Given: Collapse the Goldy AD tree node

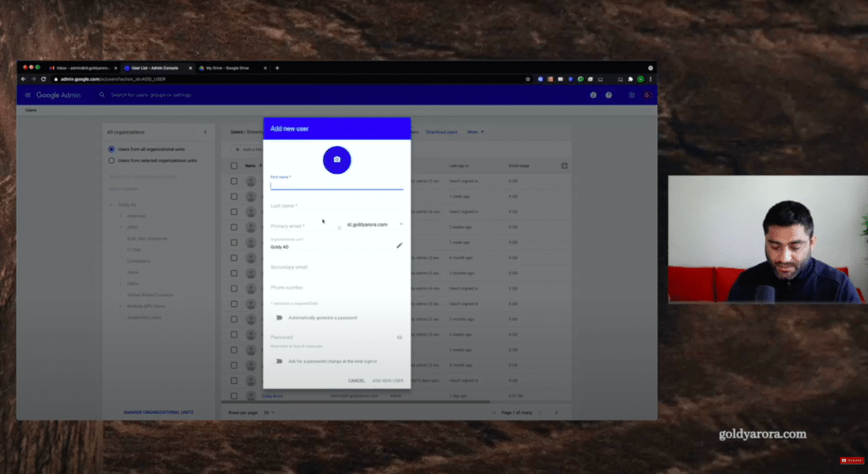Looking at the screenshot, I should pyautogui.click(x=111, y=205).
